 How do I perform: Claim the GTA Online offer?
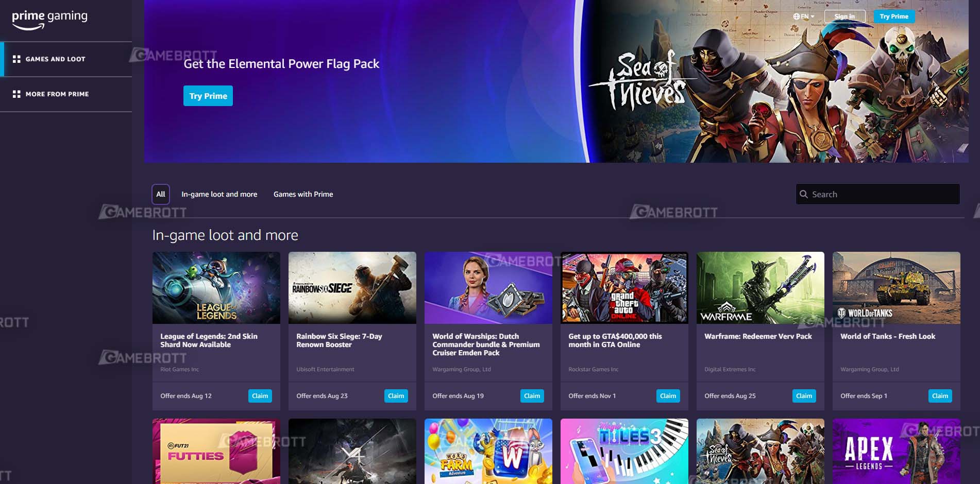pyautogui.click(x=668, y=396)
